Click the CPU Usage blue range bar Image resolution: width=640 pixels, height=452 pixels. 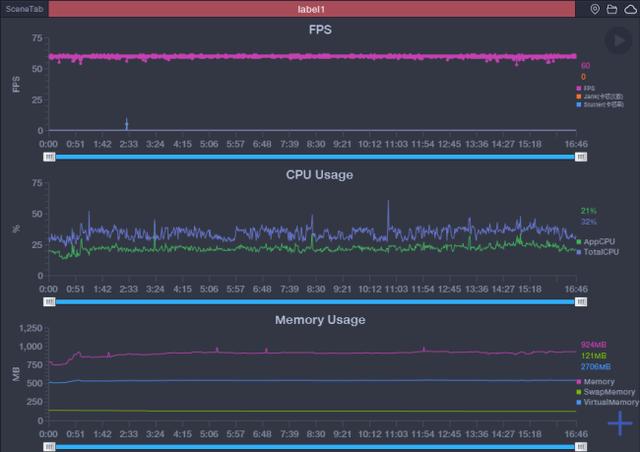[315, 302]
